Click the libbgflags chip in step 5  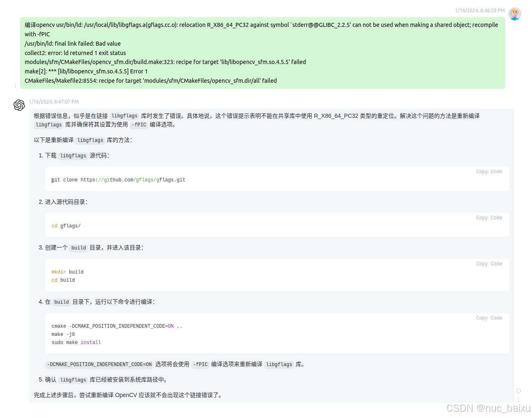click(x=73, y=379)
